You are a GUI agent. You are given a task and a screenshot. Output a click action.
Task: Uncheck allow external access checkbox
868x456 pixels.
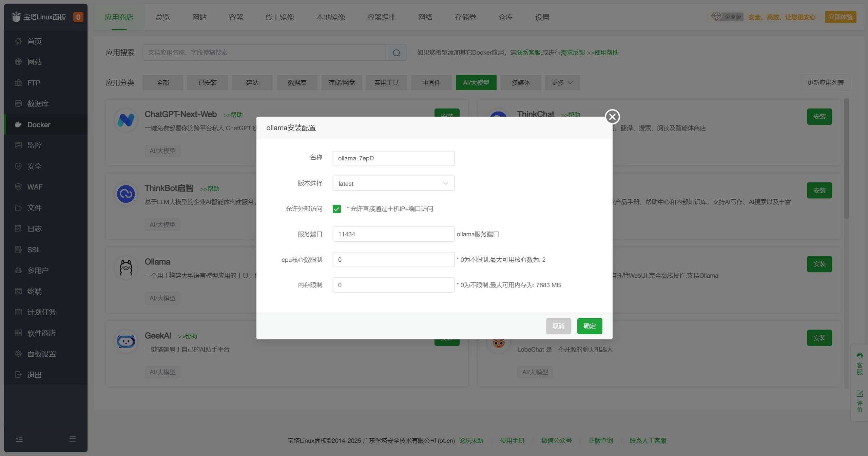click(x=336, y=209)
